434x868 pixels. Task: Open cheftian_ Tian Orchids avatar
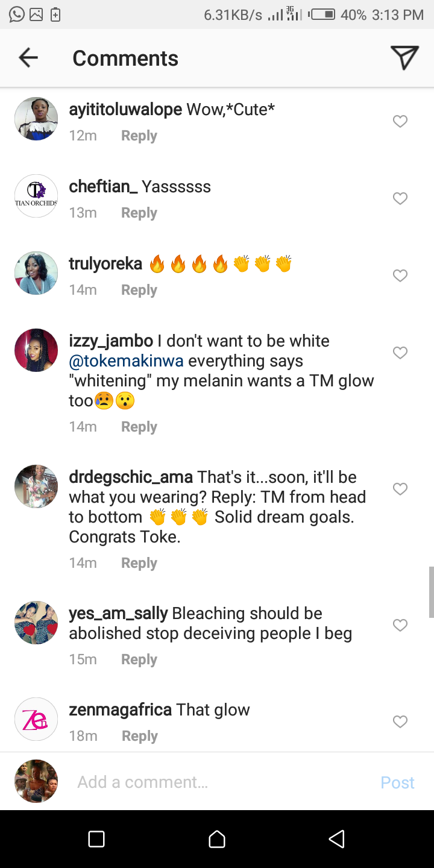pyautogui.click(x=36, y=196)
